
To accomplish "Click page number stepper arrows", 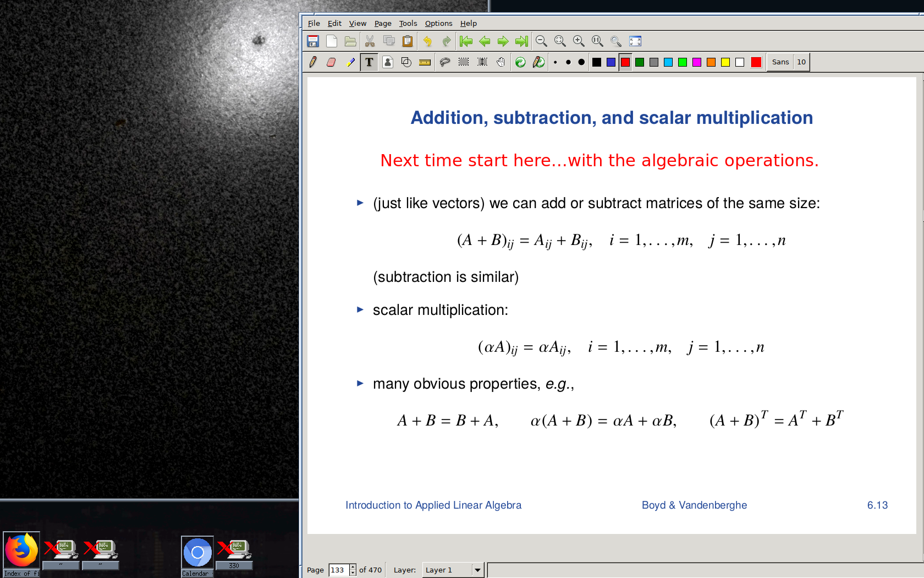I will (x=353, y=570).
